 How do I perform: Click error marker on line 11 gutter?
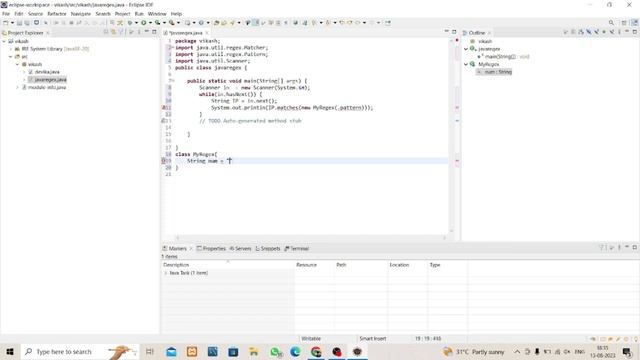(x=164, y=108)
